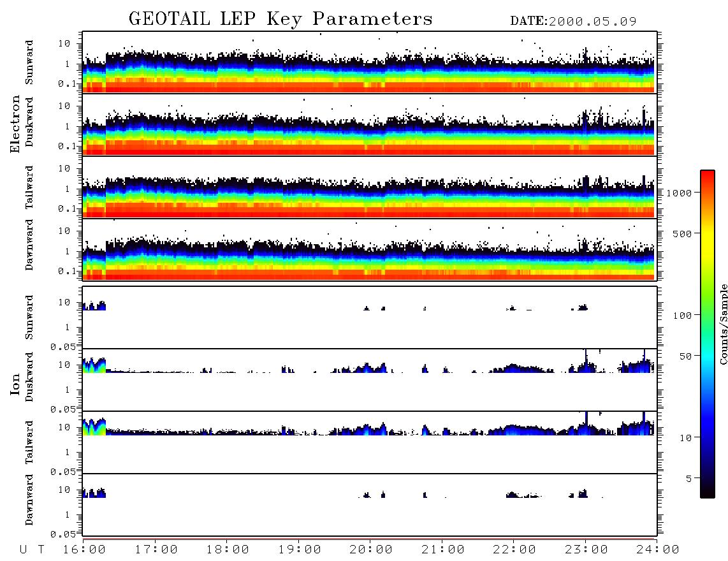Click the Ion Duskward spectrogram panel
The height and width of the screenshot is (561, 728).
370,380
